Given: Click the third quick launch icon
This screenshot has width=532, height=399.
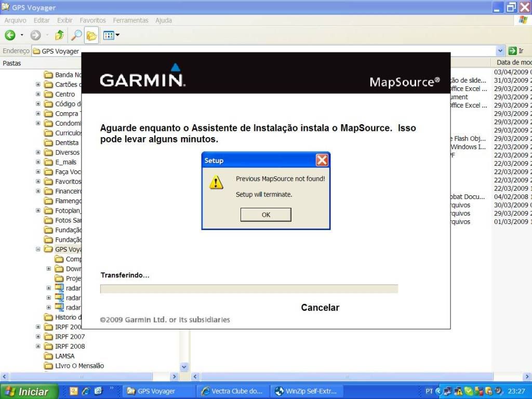Looking at the screenshot, I should click(98, 391).
